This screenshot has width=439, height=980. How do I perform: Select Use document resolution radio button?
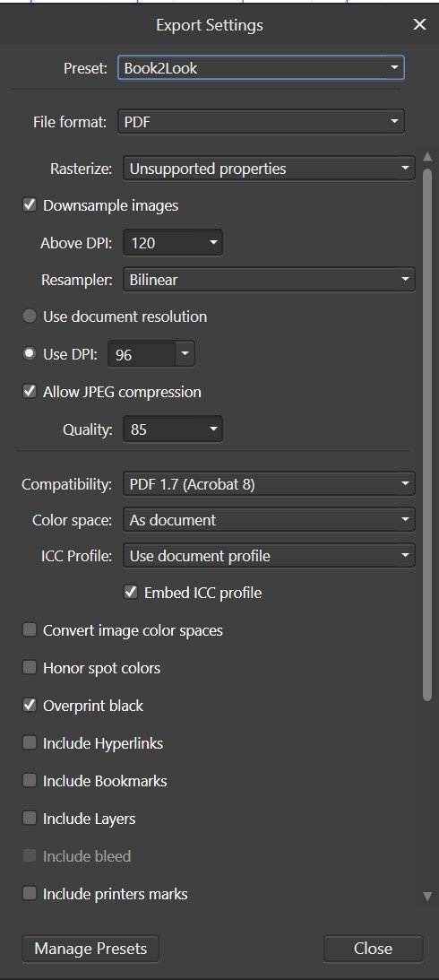coord(30,317)
